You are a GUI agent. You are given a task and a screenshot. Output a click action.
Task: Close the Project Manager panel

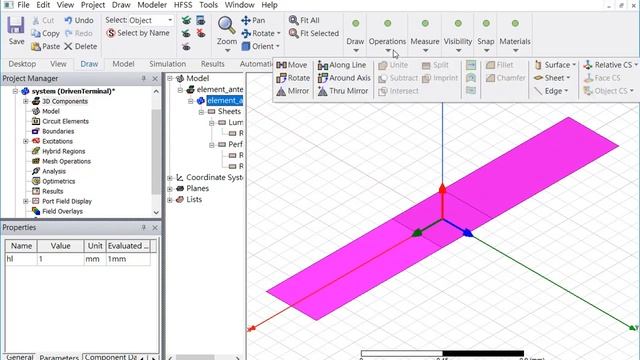tap(155, 78)
